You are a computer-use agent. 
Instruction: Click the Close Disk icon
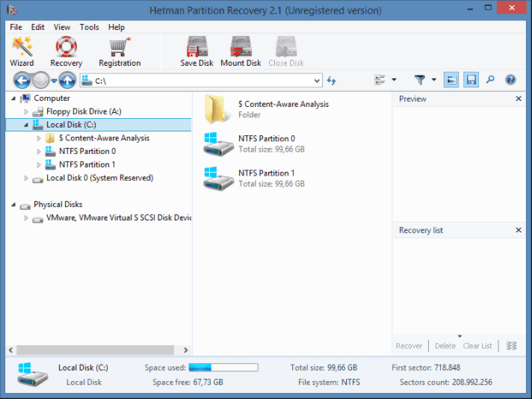point(286,46)
